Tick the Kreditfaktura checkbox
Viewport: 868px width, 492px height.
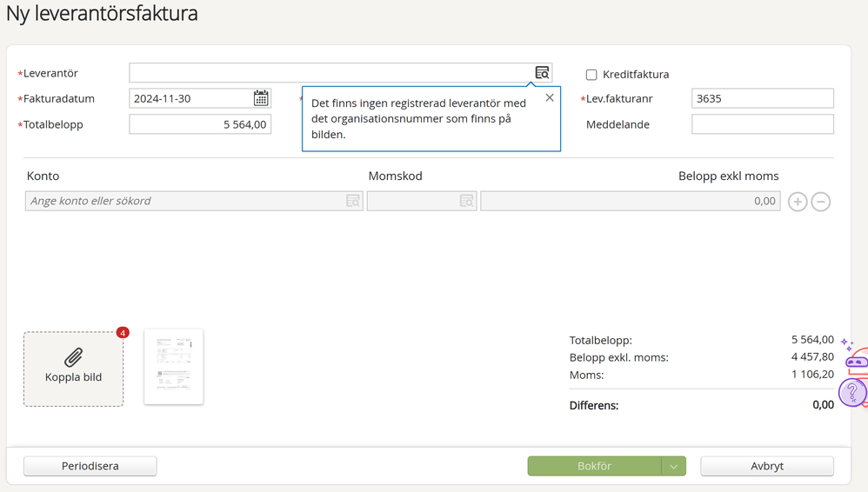591,75
